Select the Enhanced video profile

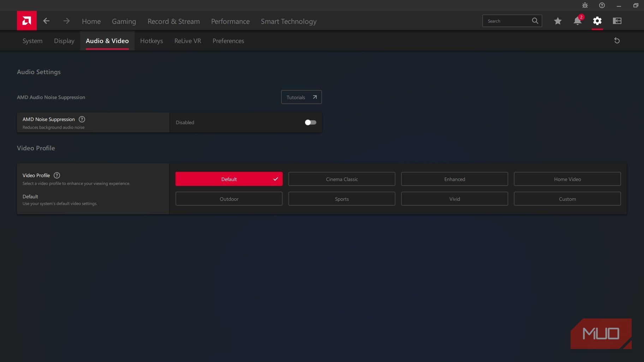pyautogui.click(x=454, y=179)
